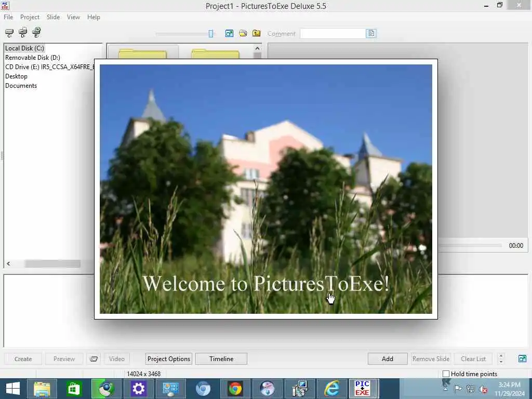Click the folder-up toolbar icon
The image size is (532, 399).
pos(257,33)
